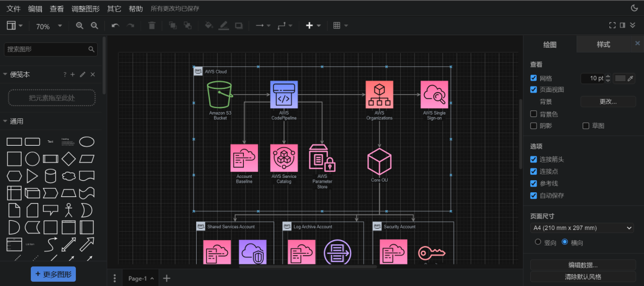The height and width of the screenshot is (286, 644).
Task: Collapse the toolbar with double chevron icon
Action: tap(633, 26)
